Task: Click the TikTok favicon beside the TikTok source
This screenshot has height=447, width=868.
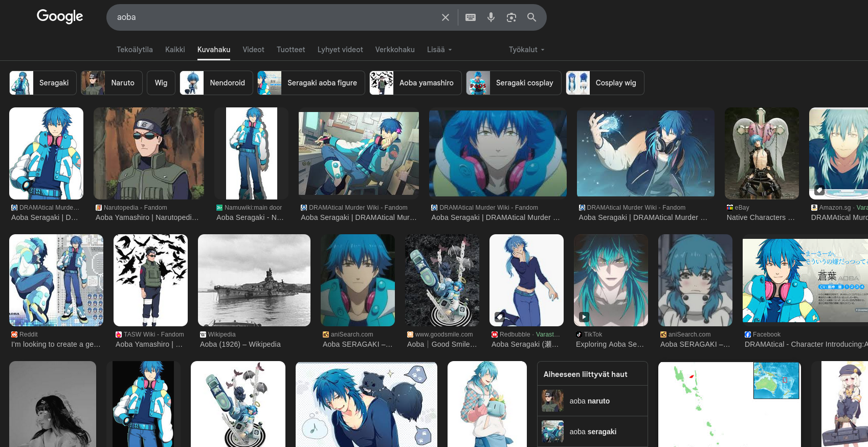Action: pos(579,334)
